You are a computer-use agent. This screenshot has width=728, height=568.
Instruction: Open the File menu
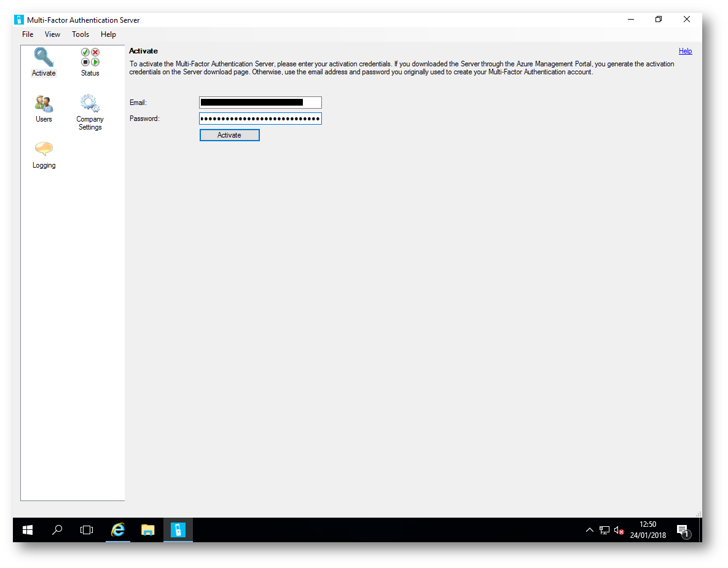pos(28,34)
